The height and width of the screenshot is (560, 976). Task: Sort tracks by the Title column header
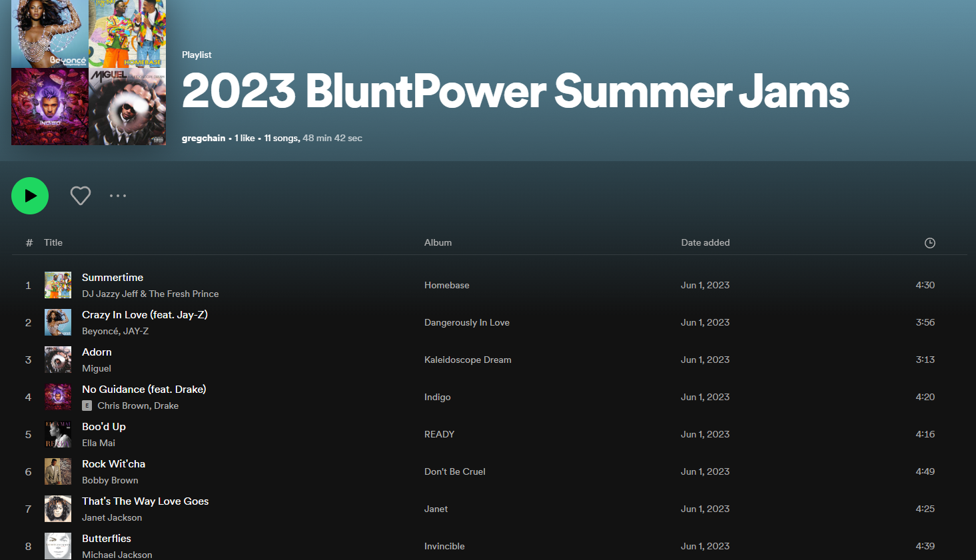click(x=53, y=242)
